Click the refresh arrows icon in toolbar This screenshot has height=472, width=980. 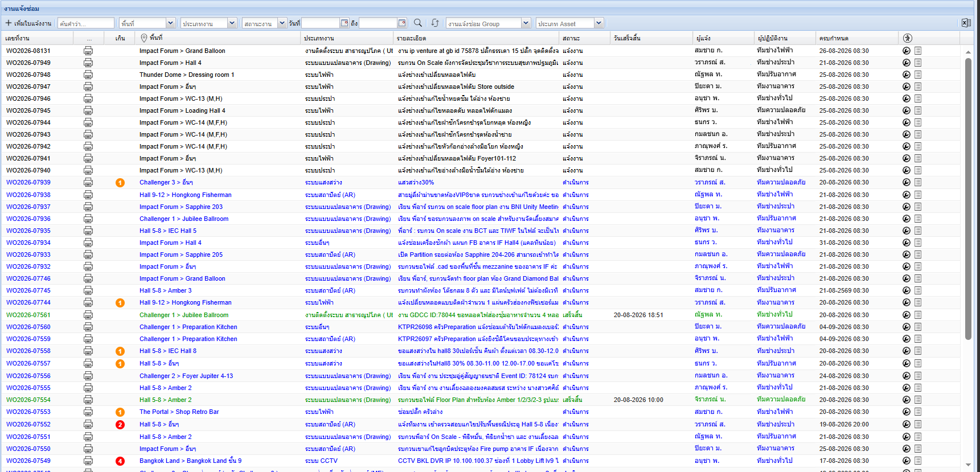click(x=435, y=23)
